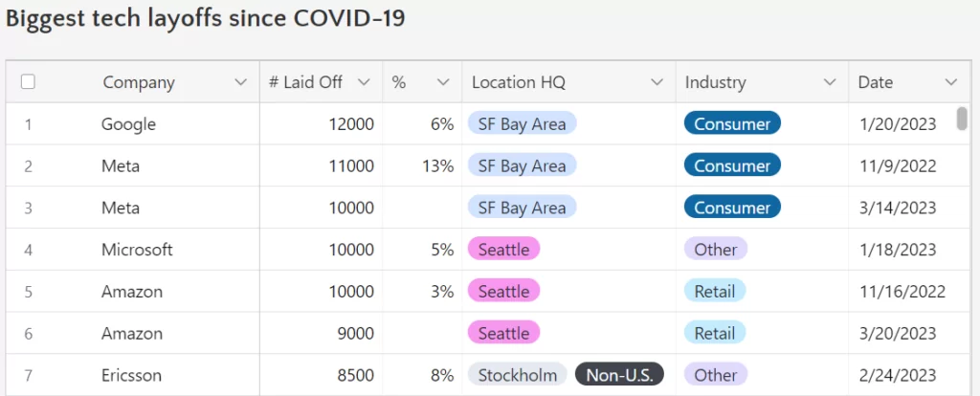Select the 13% cell for Meta
Image resolution: width=980 pixels, height=396 pixels.
pyautogui.click(x=437, y=166)
